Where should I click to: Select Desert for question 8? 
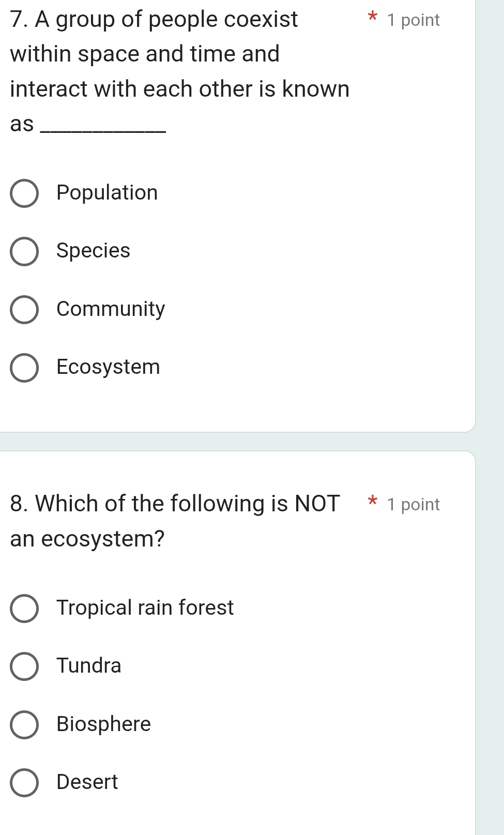click(x=24, y=783)
